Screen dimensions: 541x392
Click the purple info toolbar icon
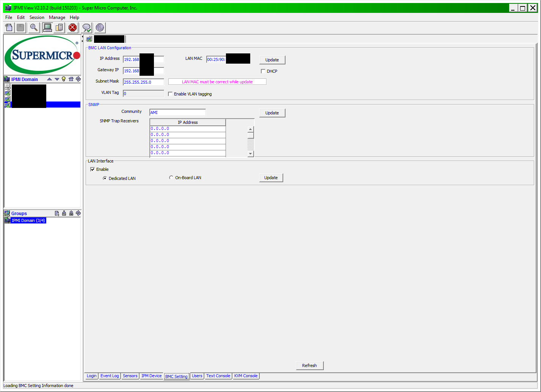100,28
